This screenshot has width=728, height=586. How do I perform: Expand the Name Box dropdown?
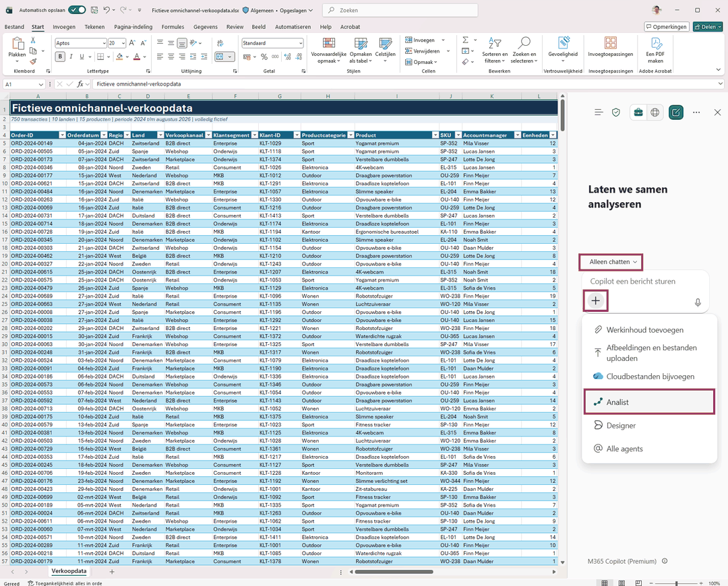41,84
